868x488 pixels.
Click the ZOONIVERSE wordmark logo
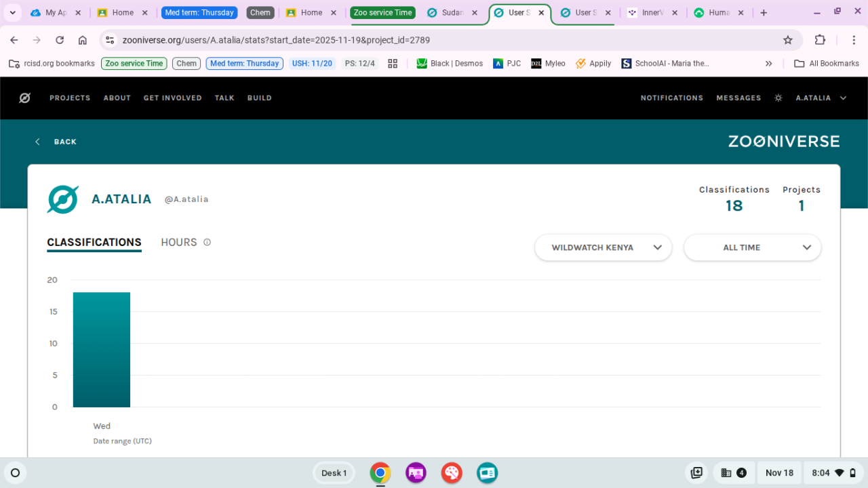(784, 142)
